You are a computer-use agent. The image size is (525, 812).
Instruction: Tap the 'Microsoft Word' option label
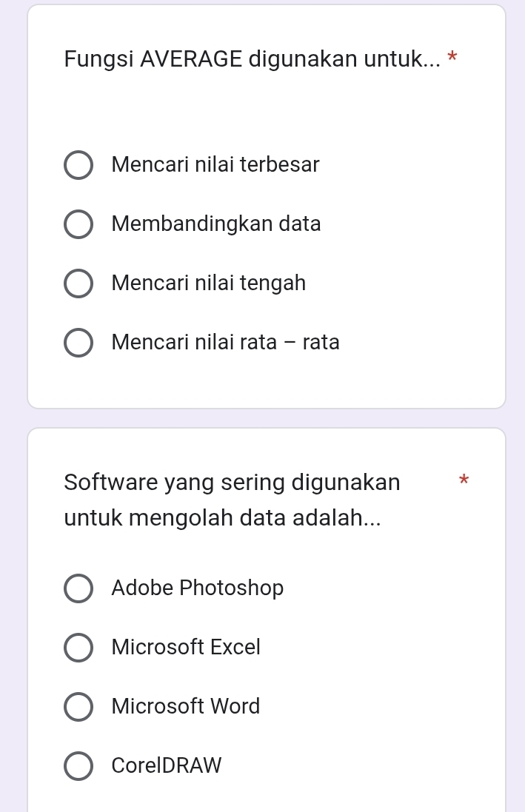click(186, 706)
